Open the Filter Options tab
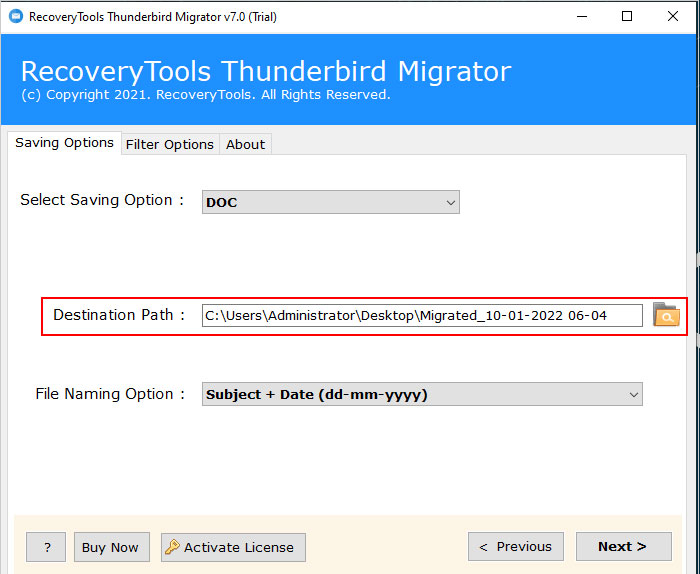The height and width of the screenshot is (574, 700). (x=170, y=145)
